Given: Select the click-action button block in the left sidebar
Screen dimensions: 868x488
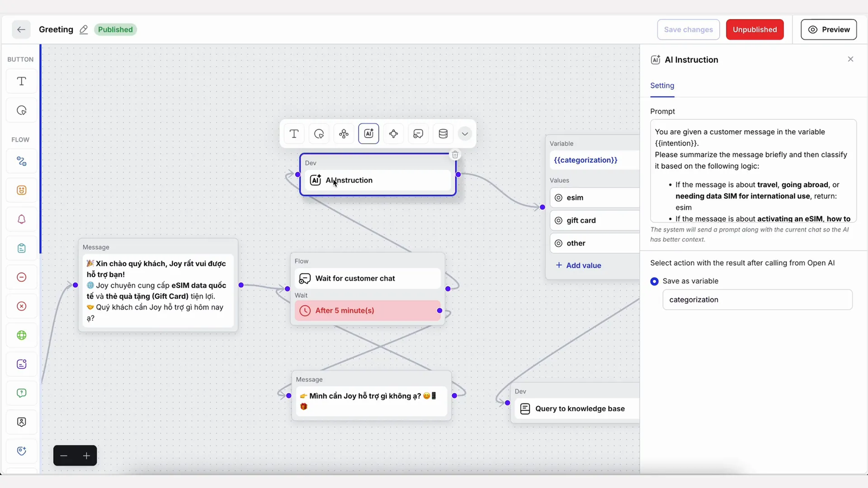Looking at the screenshot, I should (22, 111).
